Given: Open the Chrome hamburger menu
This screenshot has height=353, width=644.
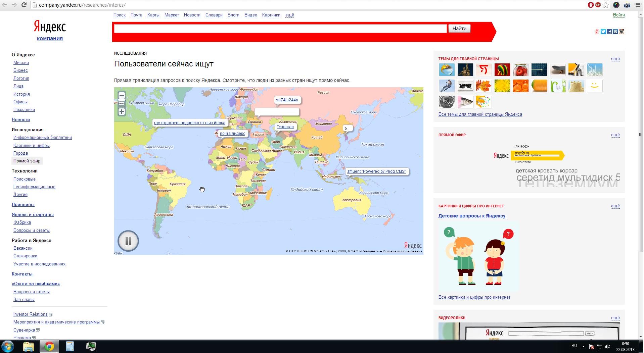Looking at the screenshot, I should [x=638, y=5].
